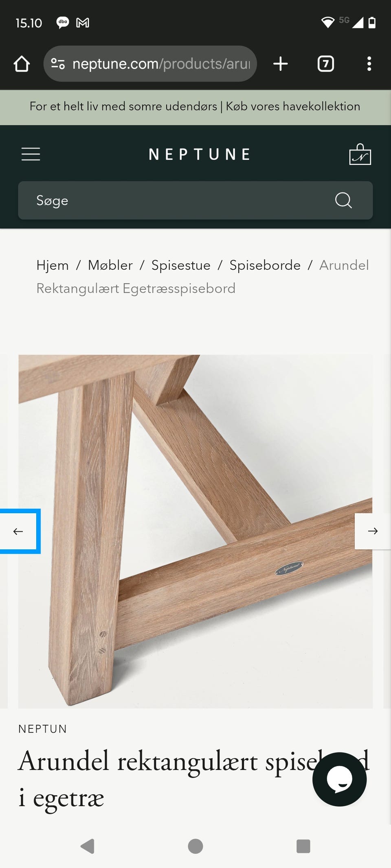Viewport: 391px width, 868px height.
Task: Open the hamburger navigation menu
Action: pyautogui.click(x=31, y=154)
